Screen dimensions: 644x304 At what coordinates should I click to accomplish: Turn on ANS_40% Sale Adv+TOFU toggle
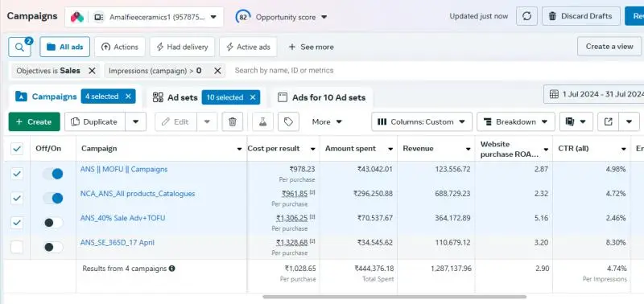[x=53, y=223]
